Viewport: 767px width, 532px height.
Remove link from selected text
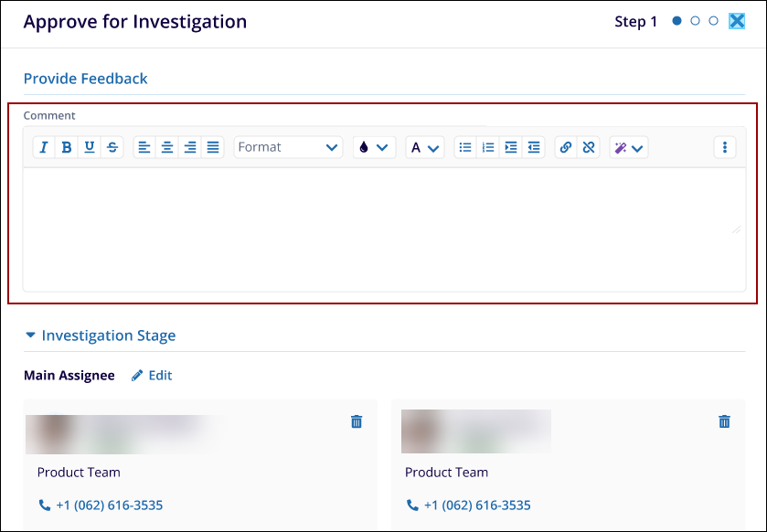click(x=589, y=147)
